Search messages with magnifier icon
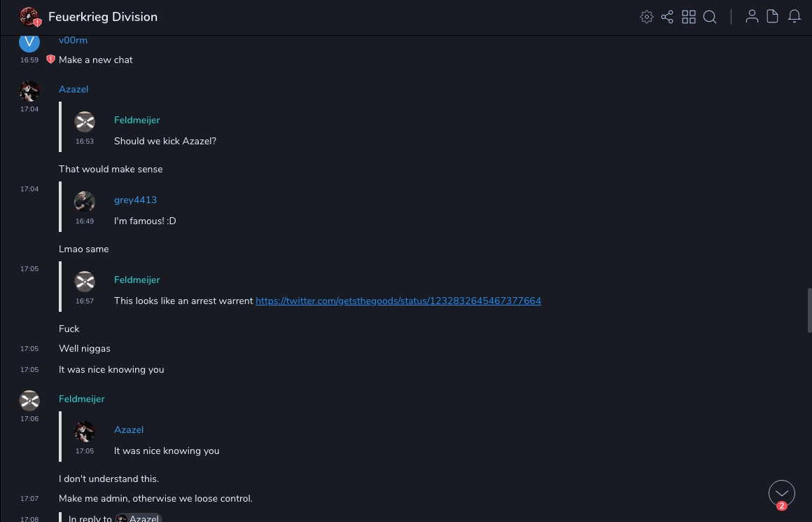This screenshot has width=812, height=522. click(x=710, y=17)
